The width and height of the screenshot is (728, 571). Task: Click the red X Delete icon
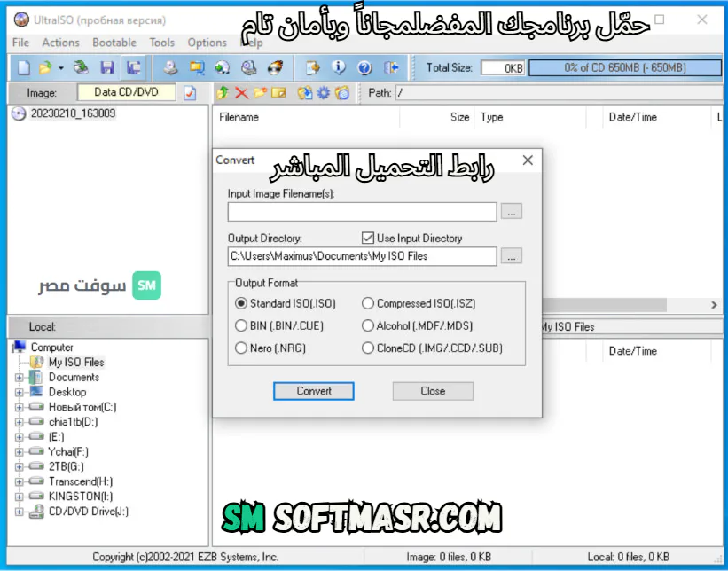pos(241,93)
